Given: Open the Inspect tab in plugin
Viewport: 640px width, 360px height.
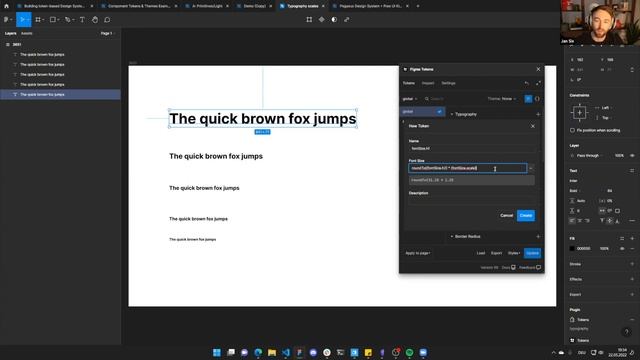Looking at the screenshot, I should point(428,83).
